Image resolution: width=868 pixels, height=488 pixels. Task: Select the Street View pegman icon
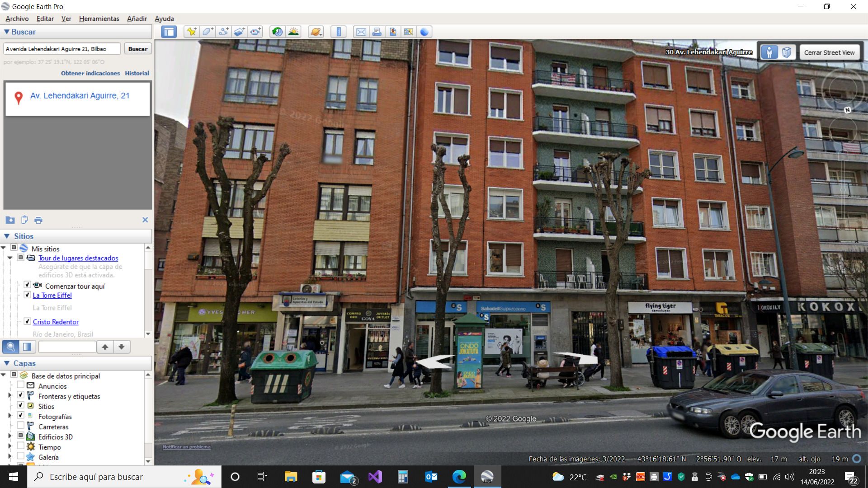[x=769, y=52]
